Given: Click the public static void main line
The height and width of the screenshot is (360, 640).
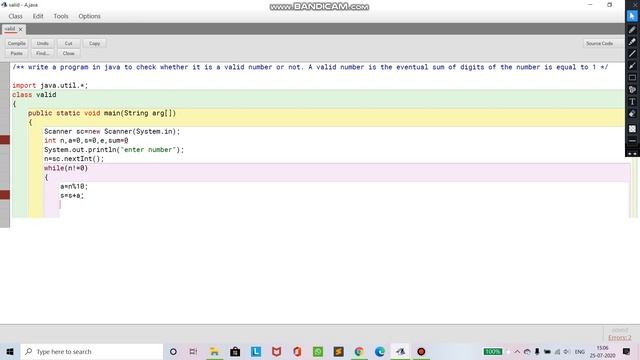Looking at the screenshot, I should tap(102, 113).
